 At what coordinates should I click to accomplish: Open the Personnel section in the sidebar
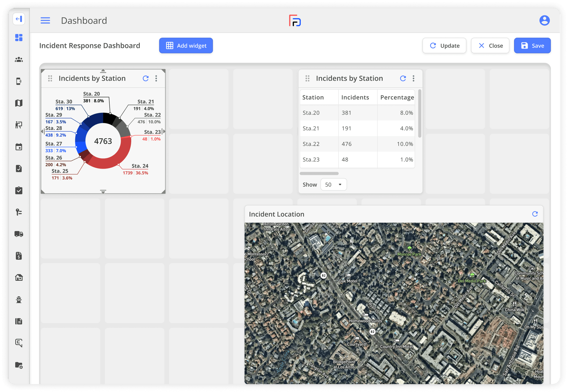click(x=19, y=60)
